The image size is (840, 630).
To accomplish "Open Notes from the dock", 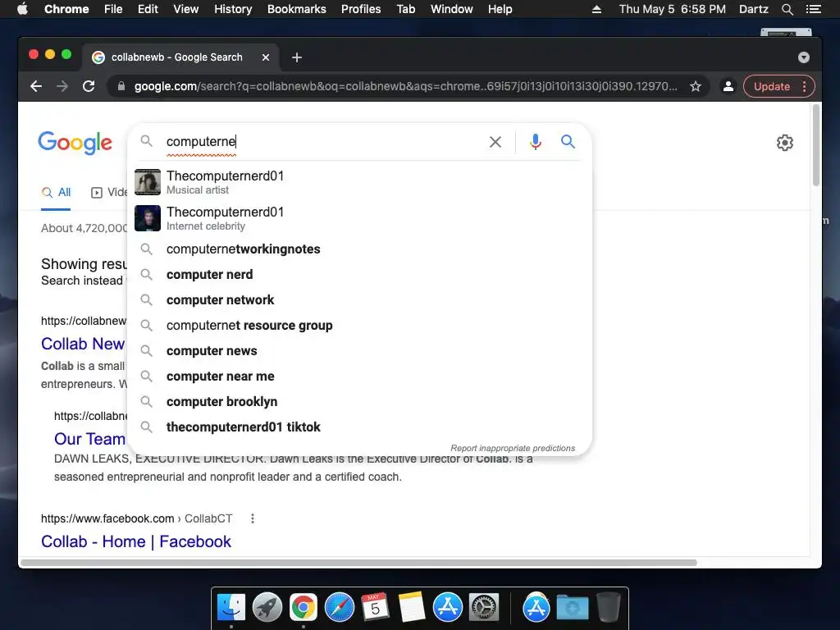I will (412, 608).
